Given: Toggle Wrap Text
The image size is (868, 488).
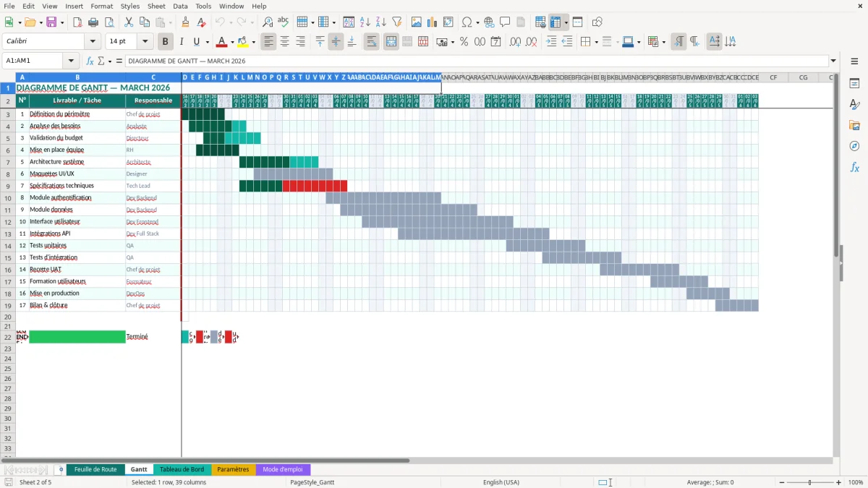Looking at the screenshot, I should pyautogui.click(x=372, y=42).
